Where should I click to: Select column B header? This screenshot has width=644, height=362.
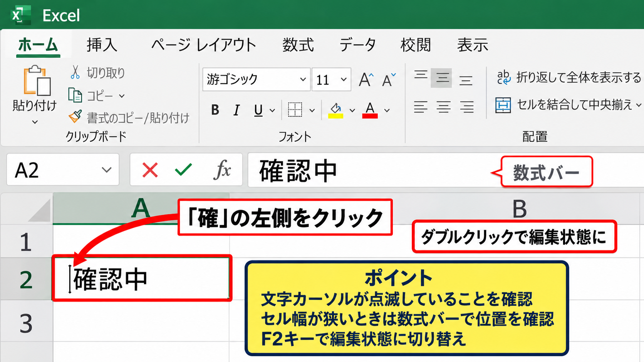(x=519, y=209)
